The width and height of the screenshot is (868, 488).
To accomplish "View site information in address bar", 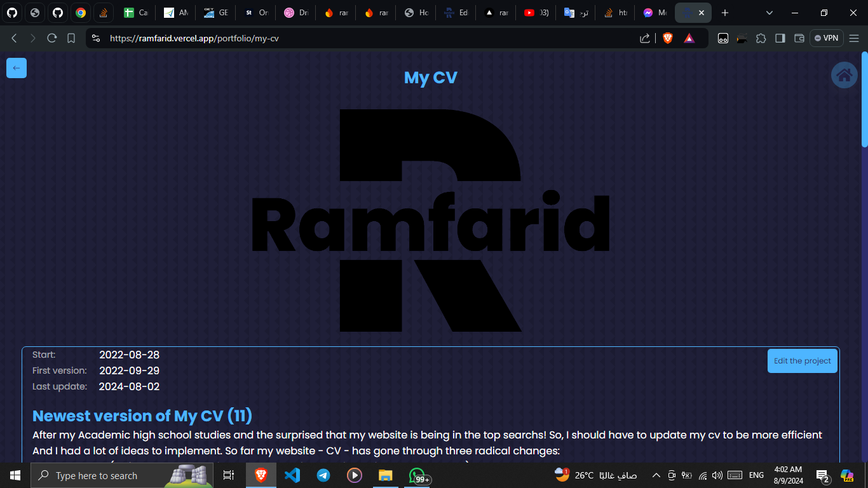I will point(96,38).
